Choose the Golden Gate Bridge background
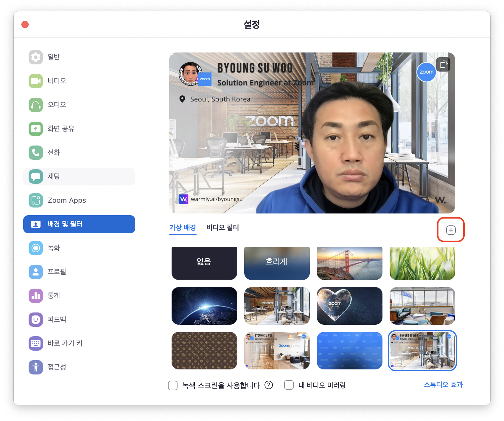 pos(350,263)
